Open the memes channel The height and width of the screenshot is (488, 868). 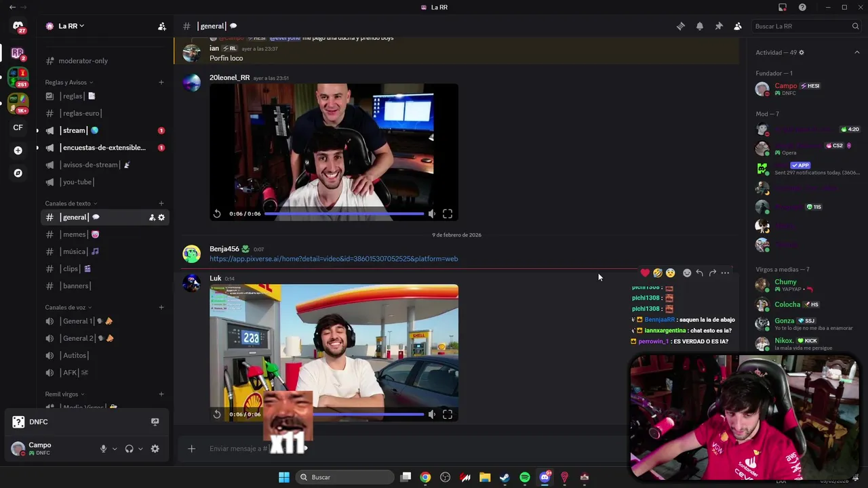point(104,235)
